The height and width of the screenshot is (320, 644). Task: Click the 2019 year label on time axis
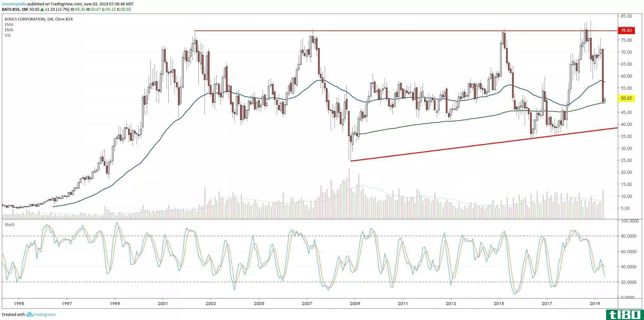tap(595, 304)
